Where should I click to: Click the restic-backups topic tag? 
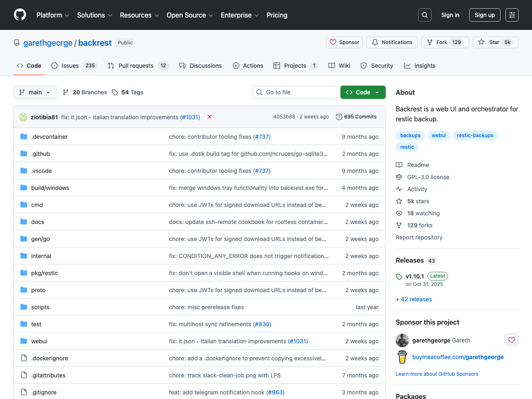[x=475, y=135]
